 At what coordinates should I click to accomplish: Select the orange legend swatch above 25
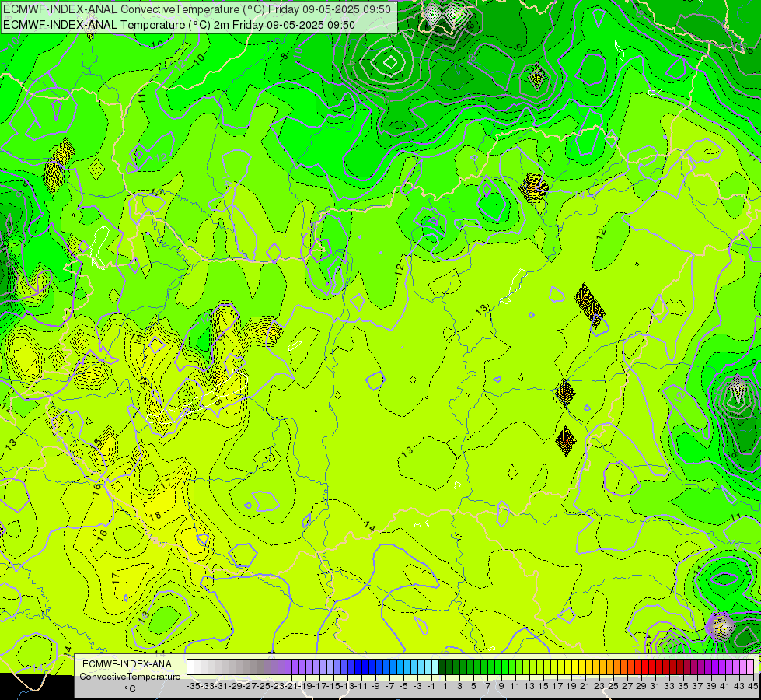coord(610,667)
